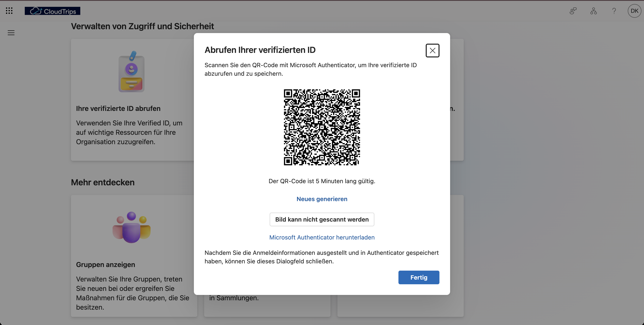Image resolution: width=644 pixels, height=325 pixels.
Task: Click the Scannen Sie den QR-Code instruction
Action: point(311,69)
